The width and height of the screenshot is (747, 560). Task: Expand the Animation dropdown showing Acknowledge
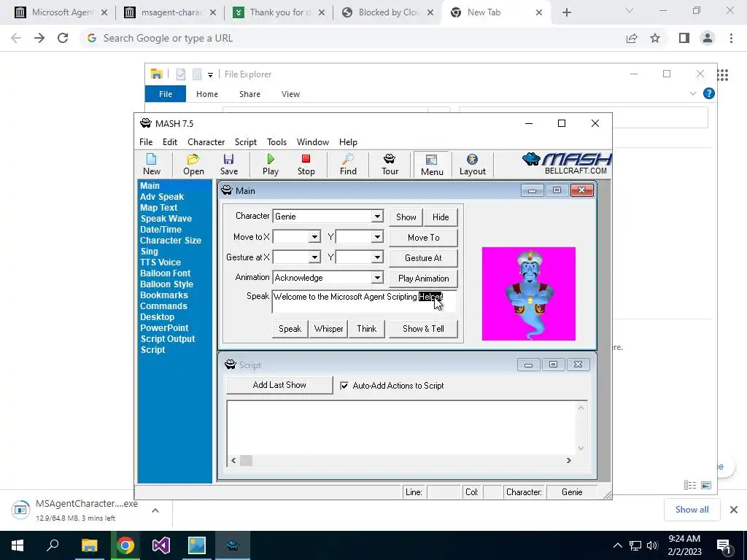click(377, 278)
